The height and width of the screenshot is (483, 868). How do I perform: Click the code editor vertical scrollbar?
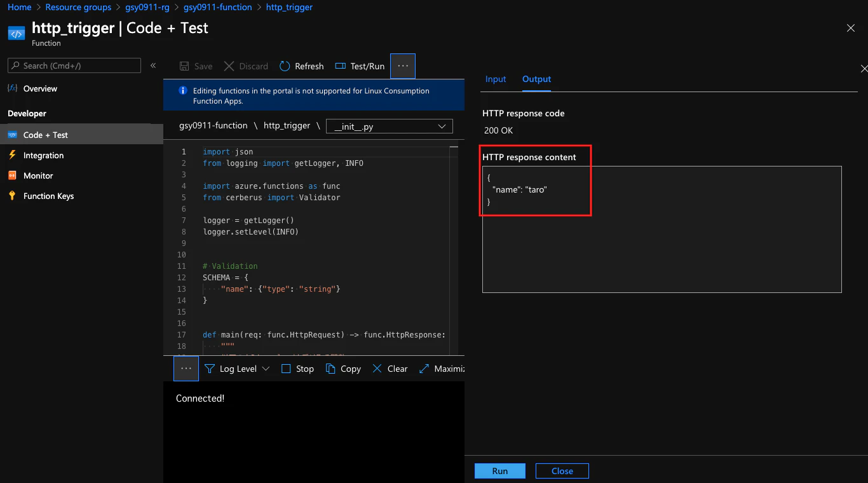coord(454,250)
